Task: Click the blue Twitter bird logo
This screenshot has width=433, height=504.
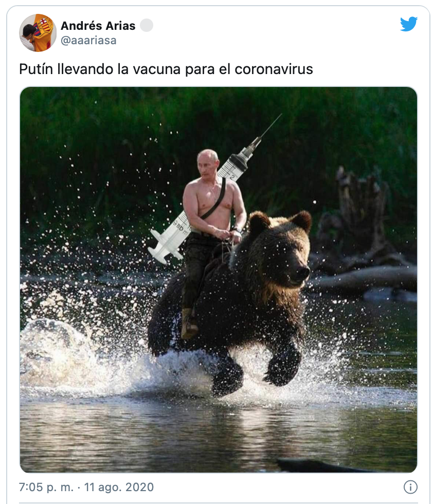Action: click(408, 24)
